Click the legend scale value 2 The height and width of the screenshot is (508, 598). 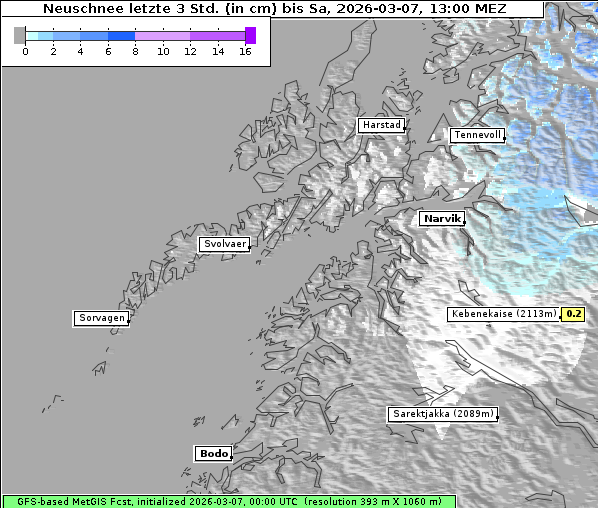pyautogui.click(x=53, y=51)
